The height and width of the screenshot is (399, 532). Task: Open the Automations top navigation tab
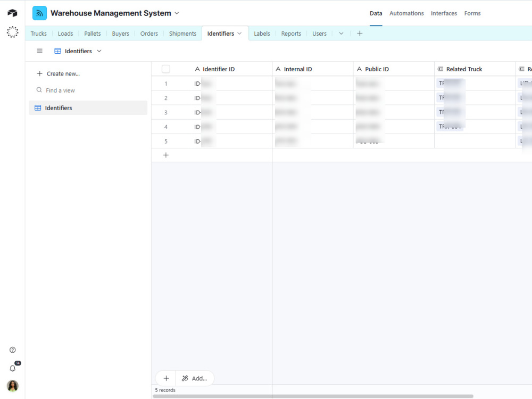click(x=406, y=13)
